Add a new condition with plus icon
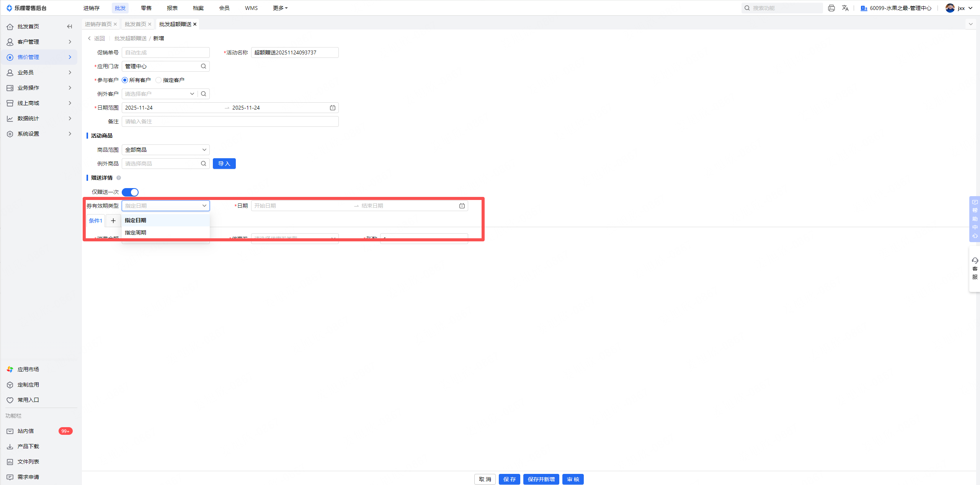Screen dimensions: 980x485 point(113,221)
